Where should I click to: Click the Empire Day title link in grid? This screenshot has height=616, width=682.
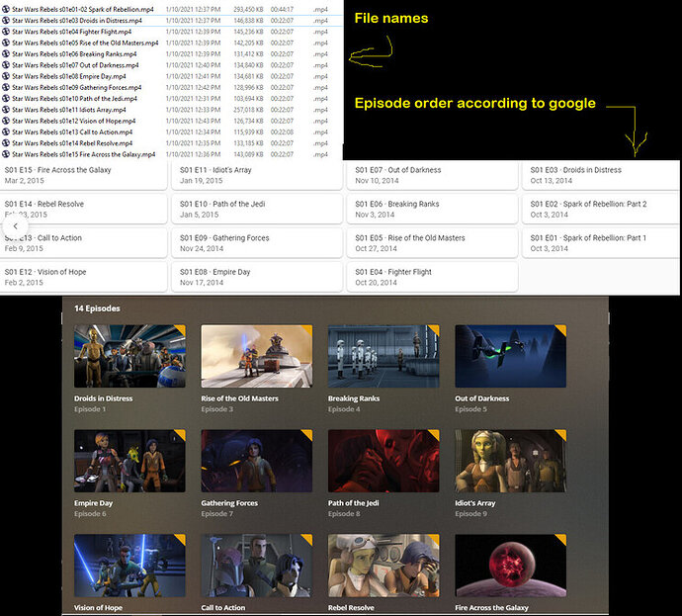[x=93, y=503]
